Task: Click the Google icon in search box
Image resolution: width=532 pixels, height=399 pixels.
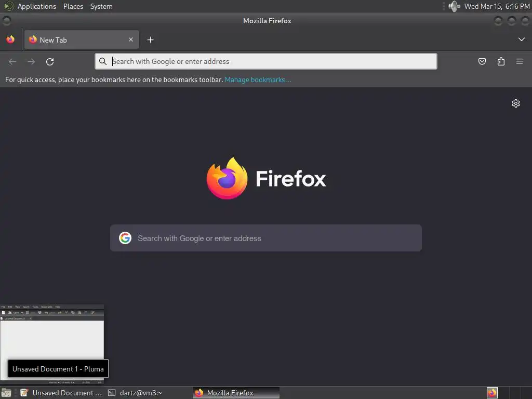Action: (125, 238)
